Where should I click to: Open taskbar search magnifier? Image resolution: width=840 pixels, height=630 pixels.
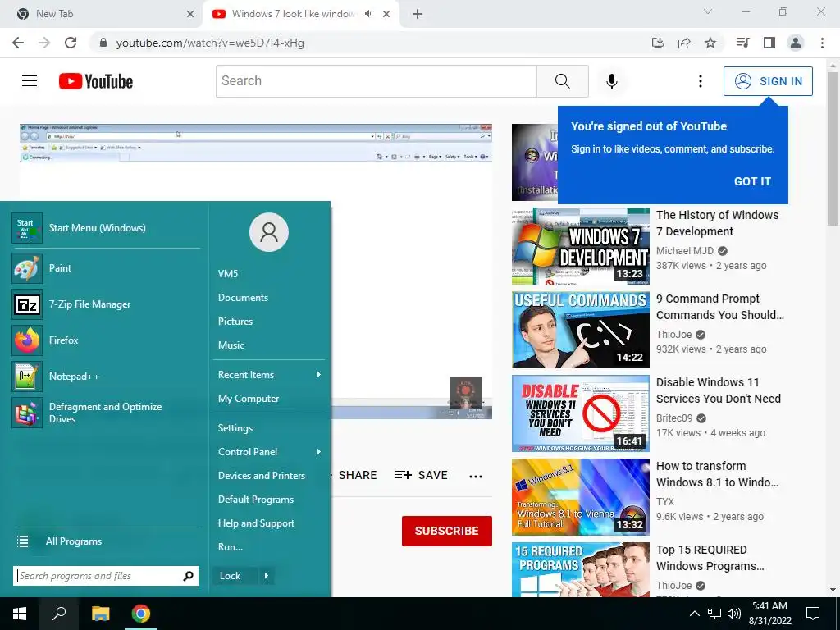59,614
